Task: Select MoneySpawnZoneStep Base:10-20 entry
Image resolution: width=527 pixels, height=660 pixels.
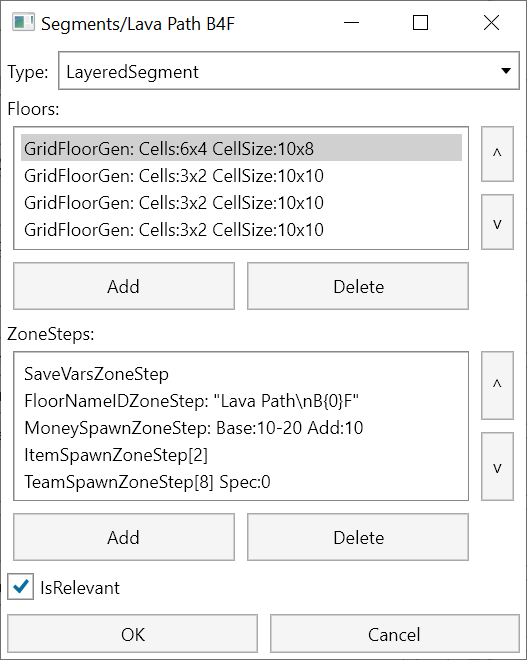Action: click(241, 428)
